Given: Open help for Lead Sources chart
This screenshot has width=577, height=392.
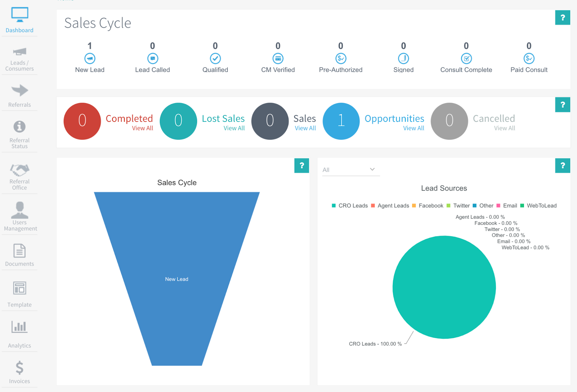Looking at the screenshot, I should (x=563, y=166).
